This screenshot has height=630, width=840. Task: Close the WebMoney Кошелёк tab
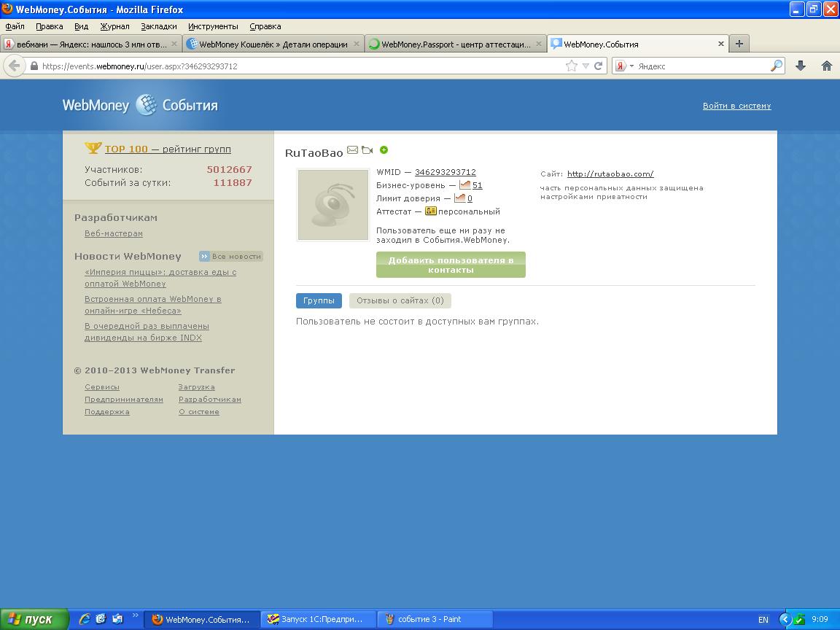pos(357,44)
